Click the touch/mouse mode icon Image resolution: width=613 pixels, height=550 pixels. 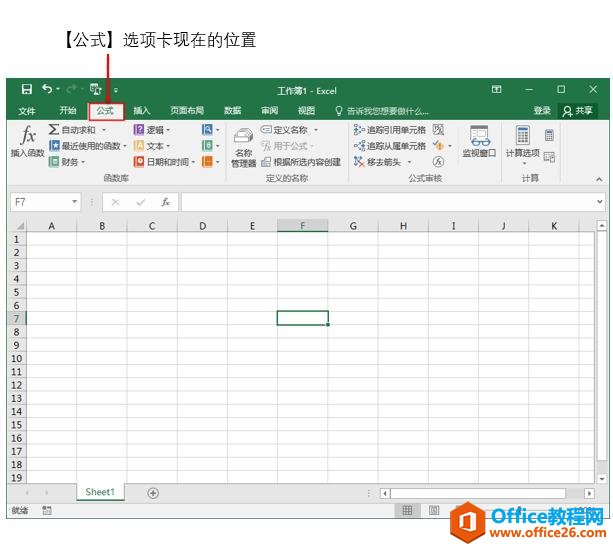95,90
